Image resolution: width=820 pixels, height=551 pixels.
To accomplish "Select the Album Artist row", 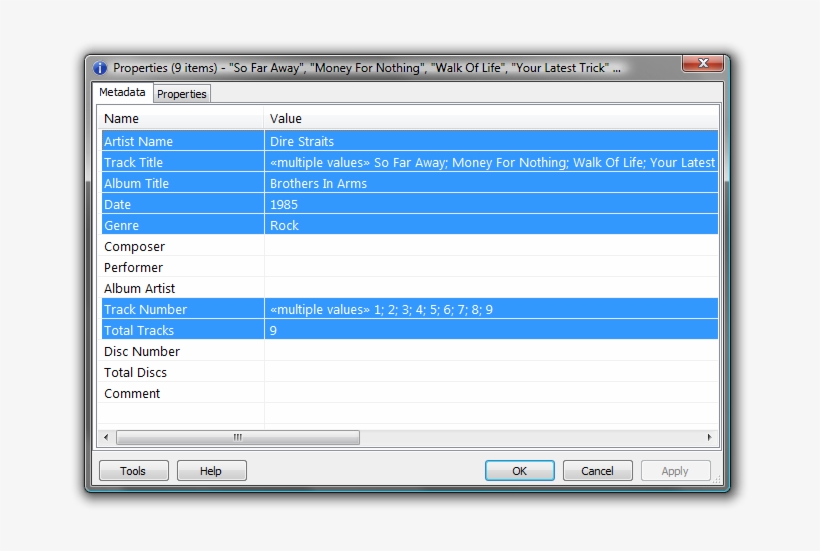I will tap(410, 288).
